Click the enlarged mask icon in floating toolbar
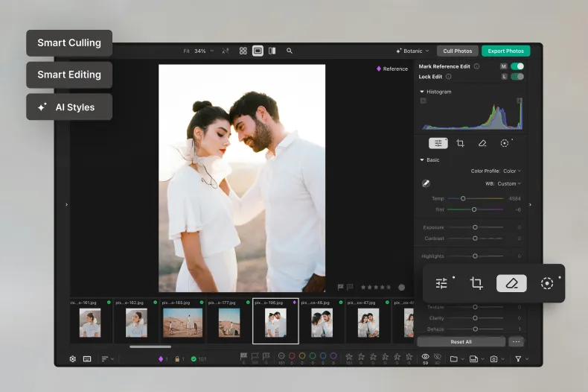 point(547,283)
